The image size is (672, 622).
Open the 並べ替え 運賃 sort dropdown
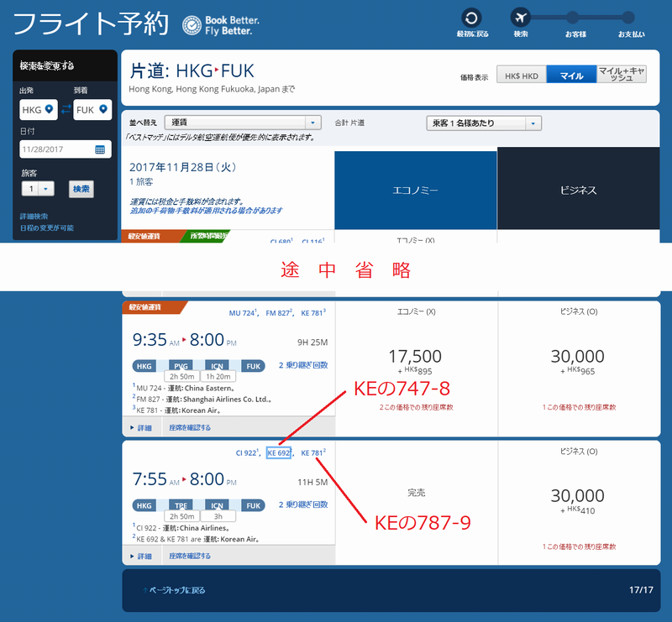[x=243, y=123]
